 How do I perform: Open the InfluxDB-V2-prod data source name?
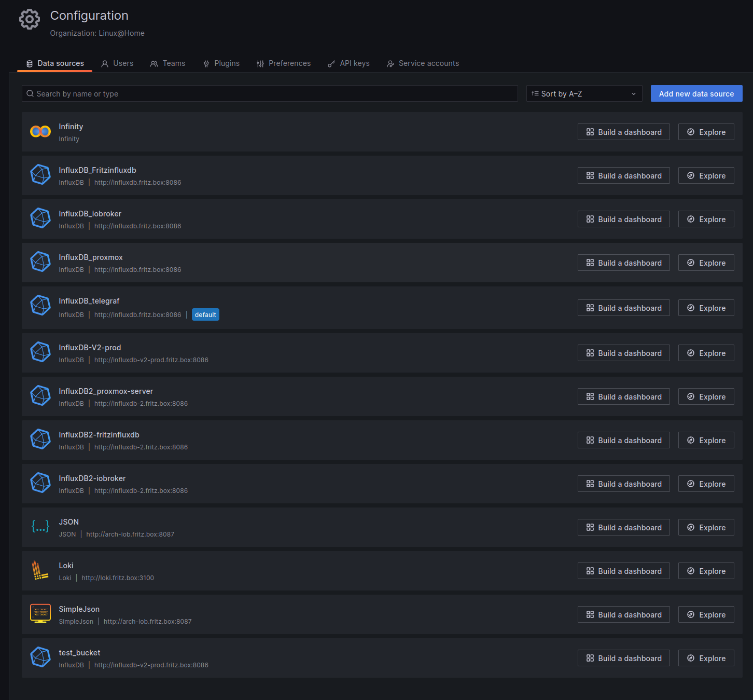[90, 348]
